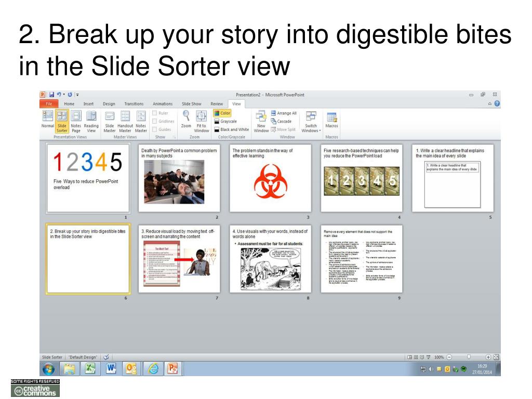Select slide 4 research-based techniques thumbnail
532x399 pixels.
point(362,178)
